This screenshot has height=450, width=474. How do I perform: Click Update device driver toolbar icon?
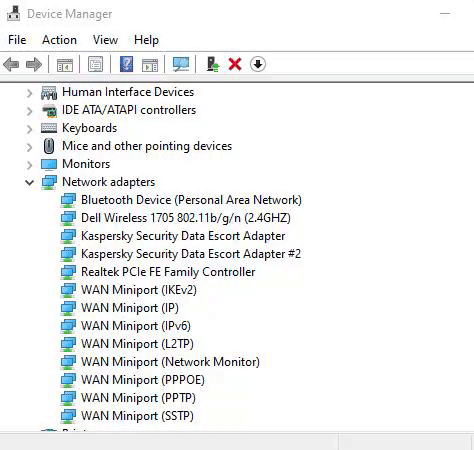point(212,64)
